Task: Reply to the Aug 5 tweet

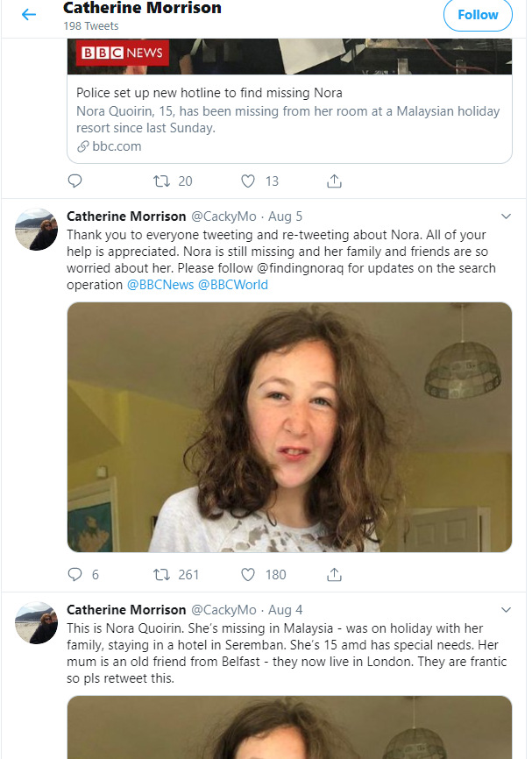Action: tap(75, 575)
